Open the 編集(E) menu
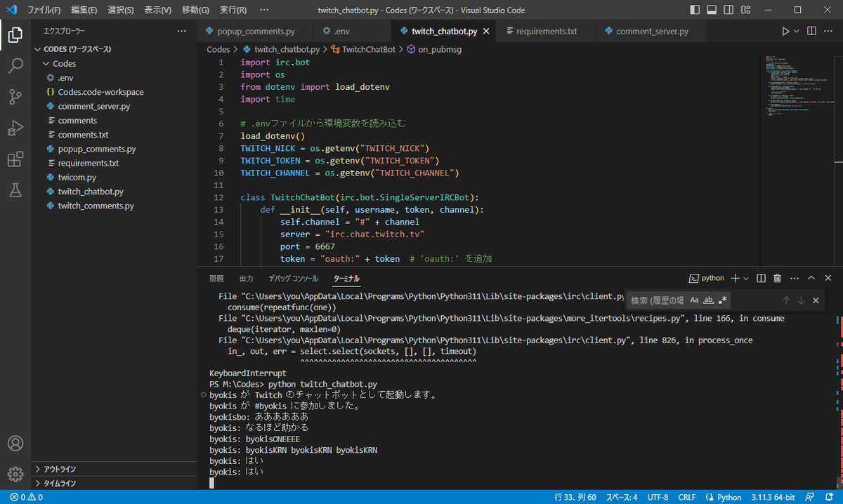 tap(84, 10)
